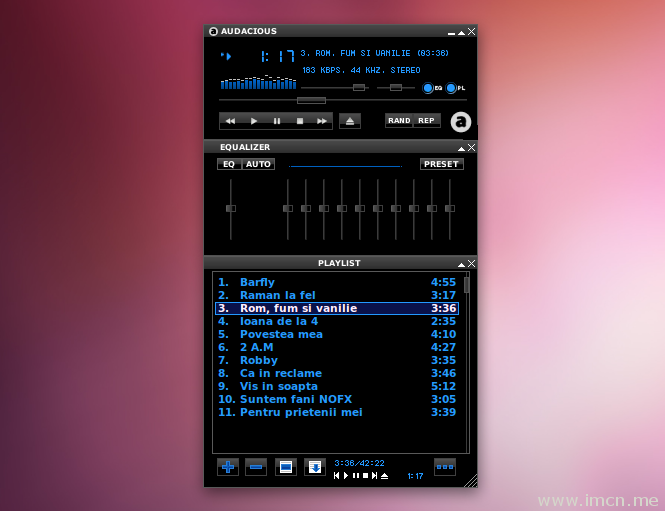Image resolution: width=665 pixels, height=511 pixels.
Task: Open playlist remove files minus menu
Action: tap(256, 467)
